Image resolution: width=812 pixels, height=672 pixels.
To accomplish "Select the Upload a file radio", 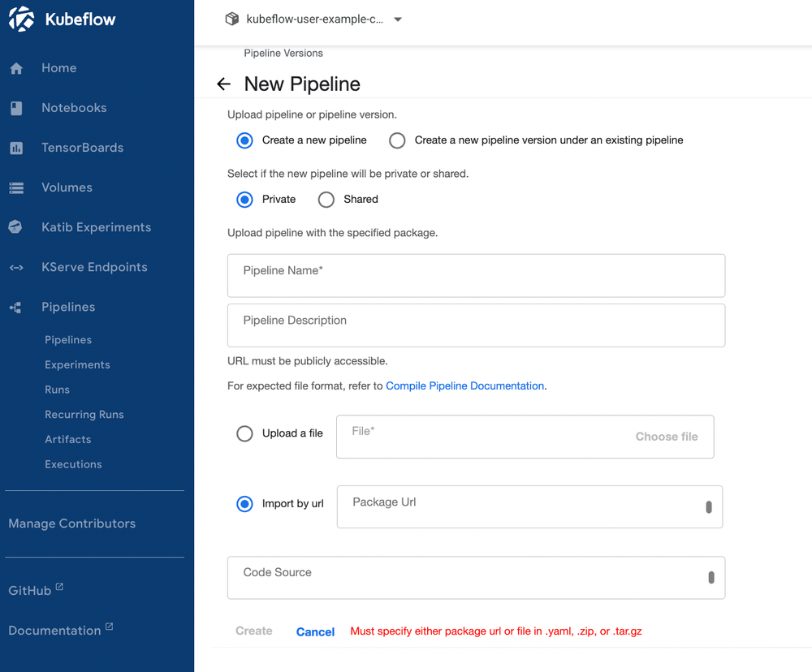I will [x=244, y=433].
